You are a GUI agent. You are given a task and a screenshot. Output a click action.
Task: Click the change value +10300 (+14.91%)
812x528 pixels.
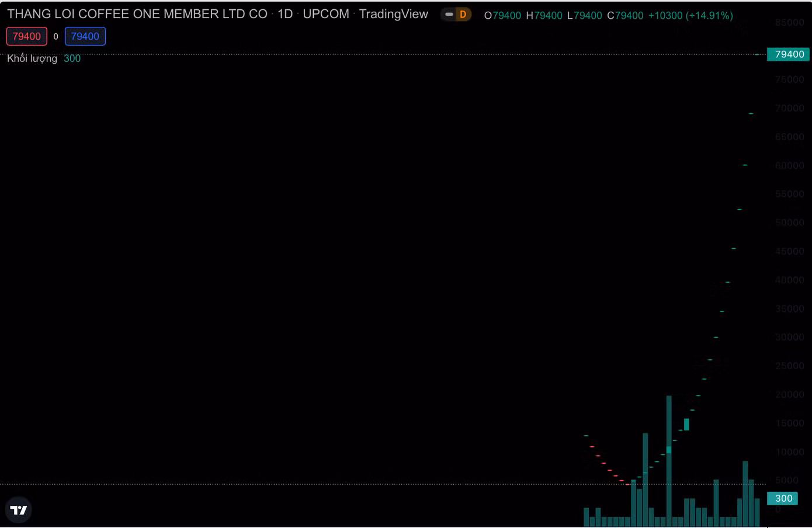(690, 16)
